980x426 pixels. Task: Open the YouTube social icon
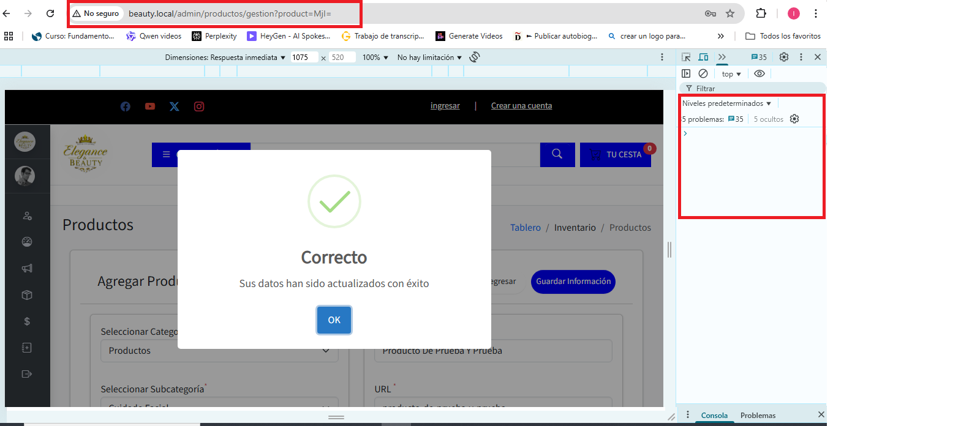pos(150,106)
